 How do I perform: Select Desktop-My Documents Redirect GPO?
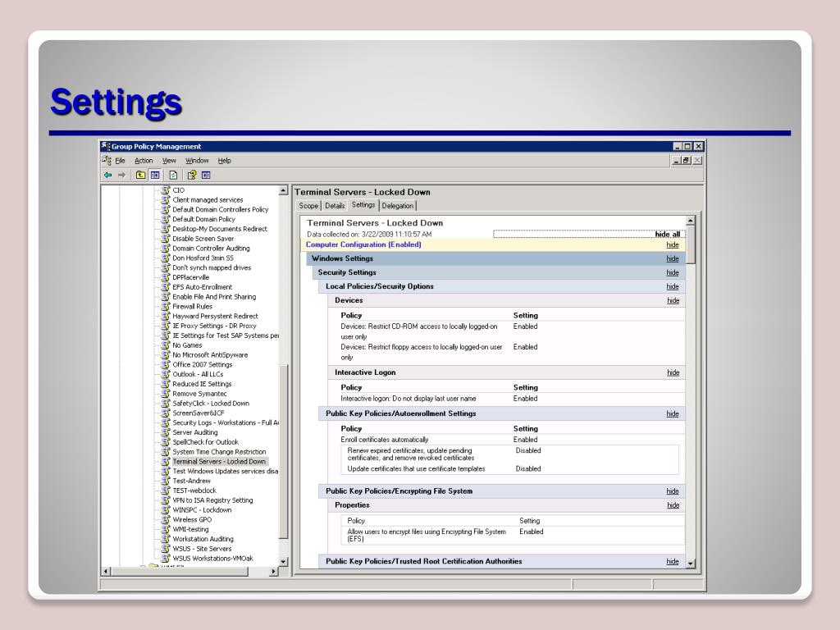pos(220,229)
